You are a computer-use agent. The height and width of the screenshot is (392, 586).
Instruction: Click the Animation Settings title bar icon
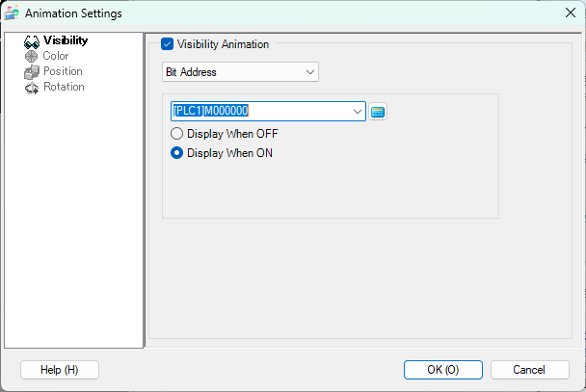pyautogui.click(x=13, y=13)
